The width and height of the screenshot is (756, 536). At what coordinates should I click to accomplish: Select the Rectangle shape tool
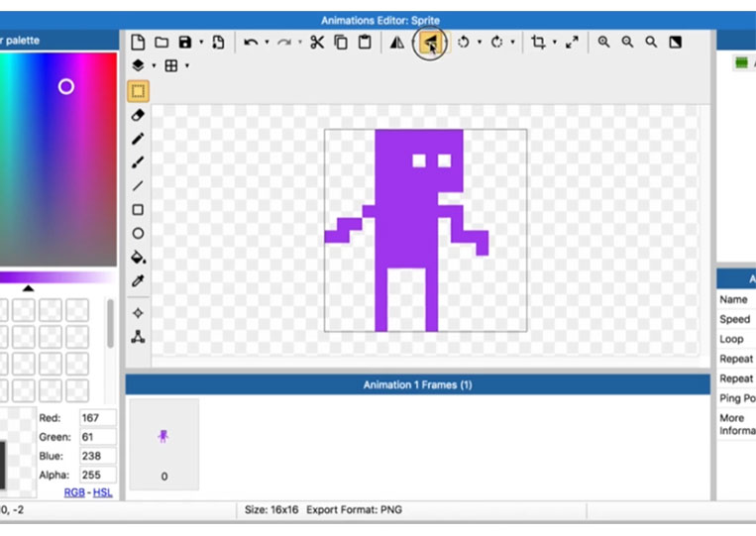tap(138, 210)
